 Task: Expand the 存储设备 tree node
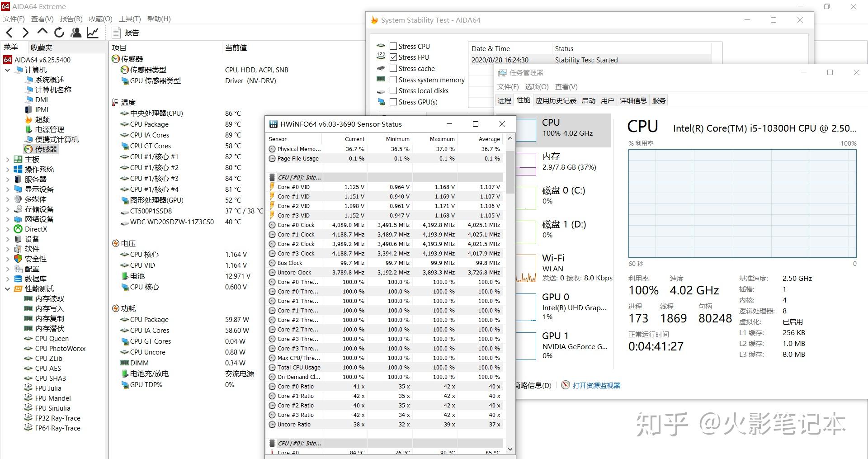7,209
